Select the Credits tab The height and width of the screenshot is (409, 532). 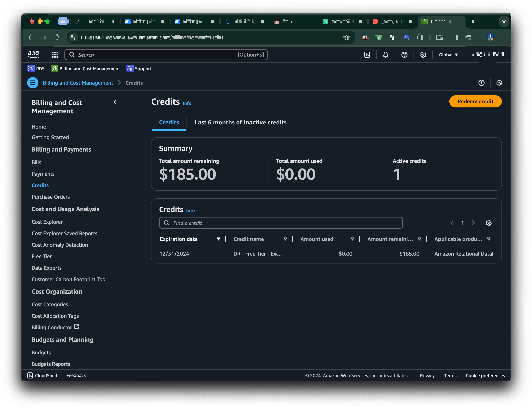coord(169,123)
